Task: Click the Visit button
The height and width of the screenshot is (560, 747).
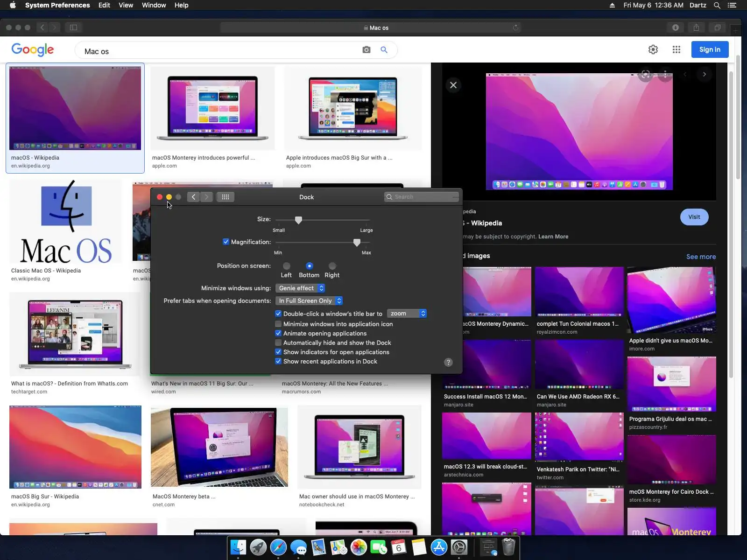Action: pos(694,217)
